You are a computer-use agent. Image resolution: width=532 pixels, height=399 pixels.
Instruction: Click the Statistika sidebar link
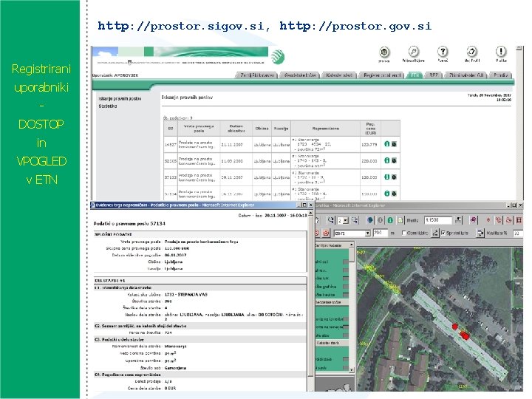pyautogui.click(x=108, y=106)
